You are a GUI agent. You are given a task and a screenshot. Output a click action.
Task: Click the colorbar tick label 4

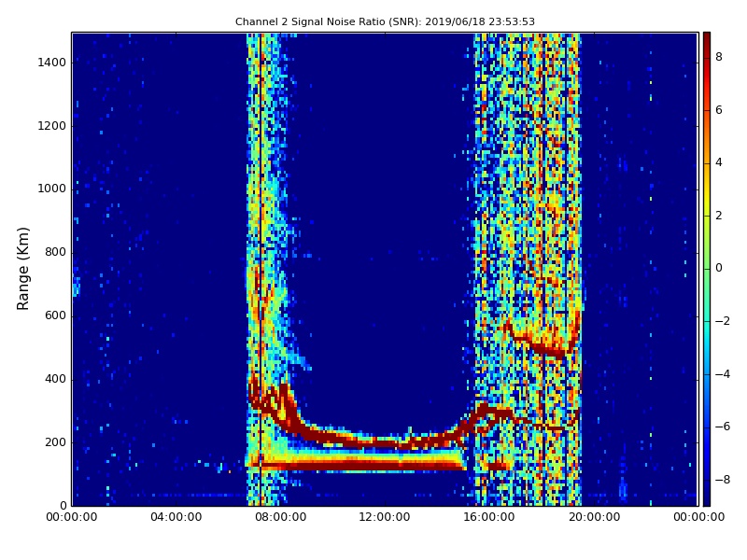coord(719,162)
